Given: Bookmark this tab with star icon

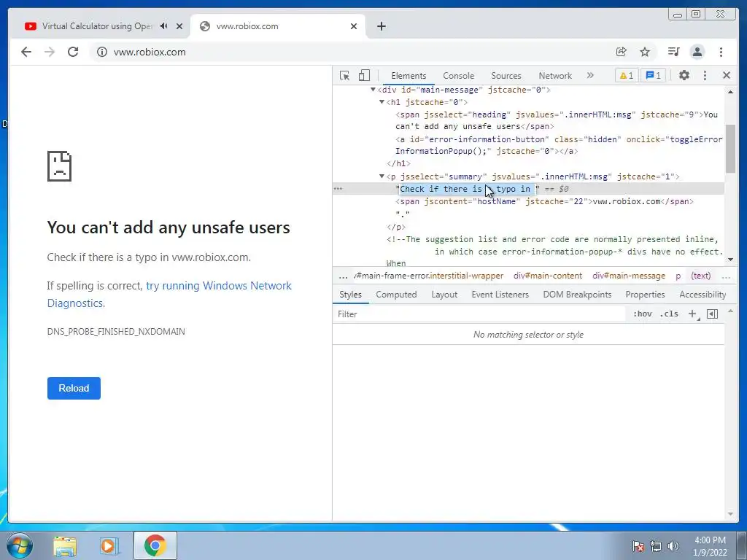Looking at the screenshot, I should [x=645, y=52].
